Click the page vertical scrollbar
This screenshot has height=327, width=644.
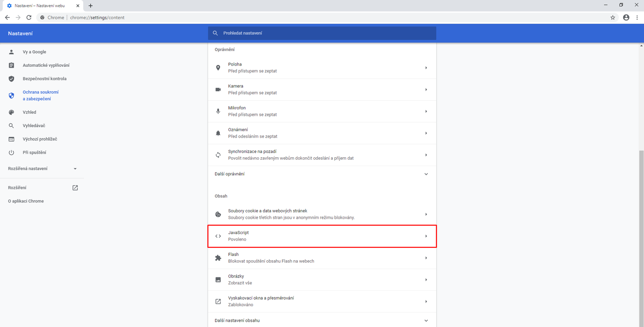[641, 237]
